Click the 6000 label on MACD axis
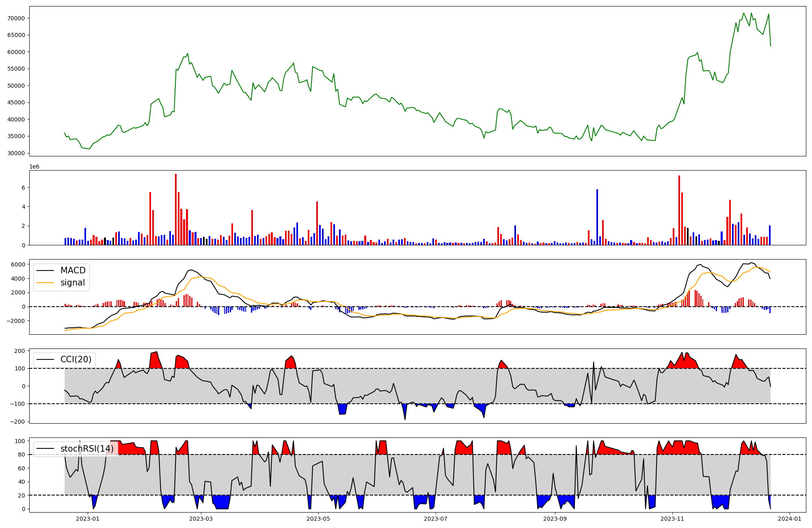Image resolution: width=812 pixels, height=528 pixels. (18, 264)
